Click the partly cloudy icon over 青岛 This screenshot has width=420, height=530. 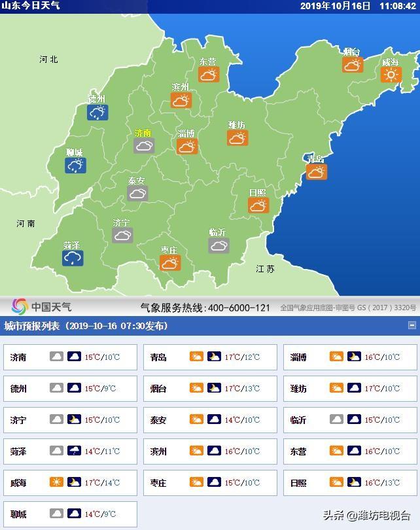point(317,171)
